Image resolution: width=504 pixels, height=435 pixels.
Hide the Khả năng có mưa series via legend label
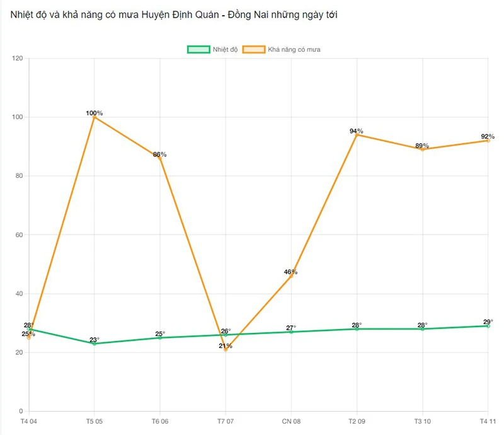click(294, 49)
